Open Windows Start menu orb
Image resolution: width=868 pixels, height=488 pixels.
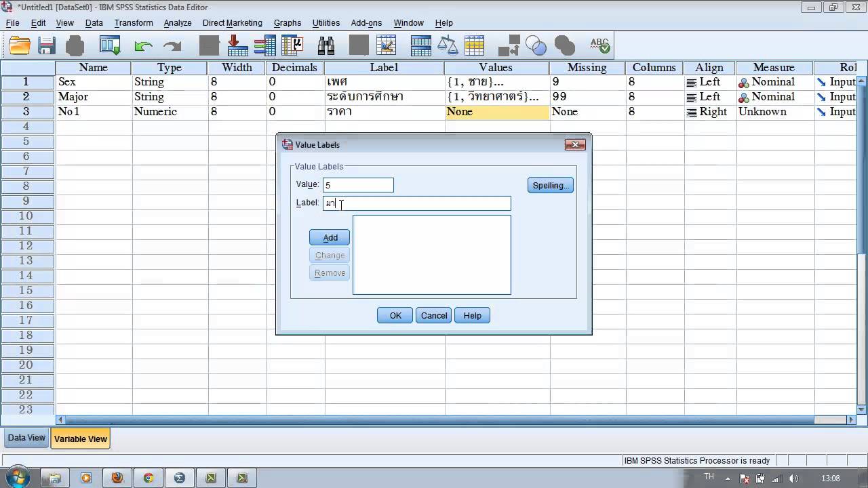18,477
